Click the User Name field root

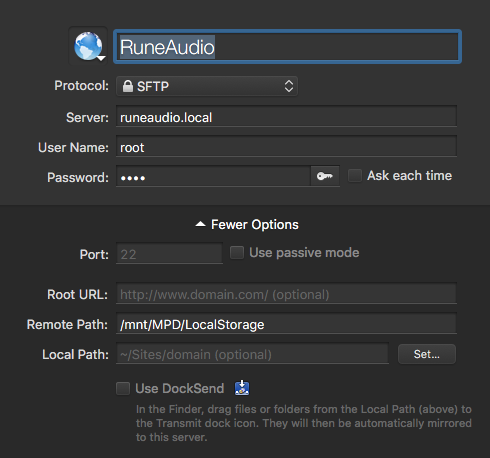286,146
